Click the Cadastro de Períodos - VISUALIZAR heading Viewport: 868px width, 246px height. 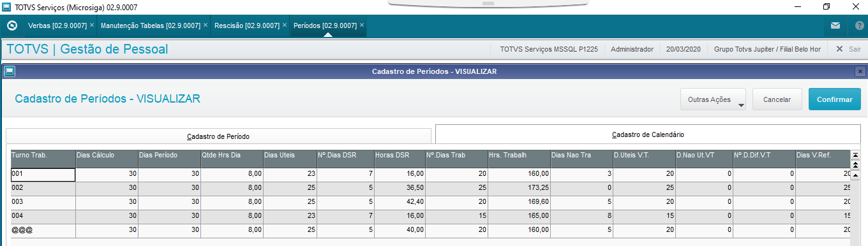click(x=107, y=99)
